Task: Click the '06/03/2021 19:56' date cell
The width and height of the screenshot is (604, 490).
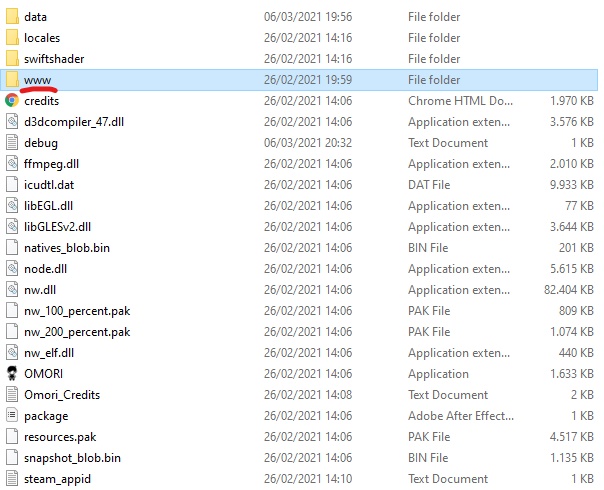Action: pos(308,17)
